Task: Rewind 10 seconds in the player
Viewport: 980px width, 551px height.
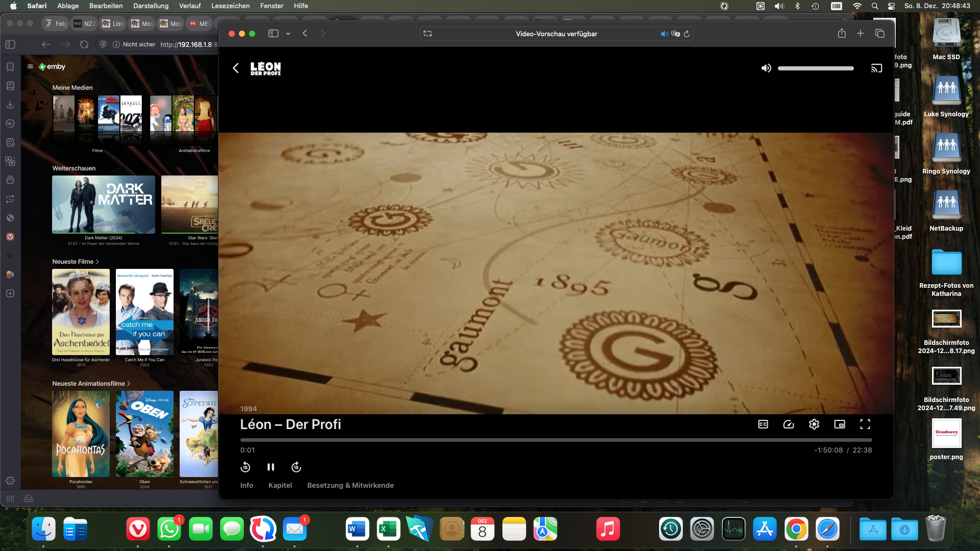Action: tap(246, 467)
